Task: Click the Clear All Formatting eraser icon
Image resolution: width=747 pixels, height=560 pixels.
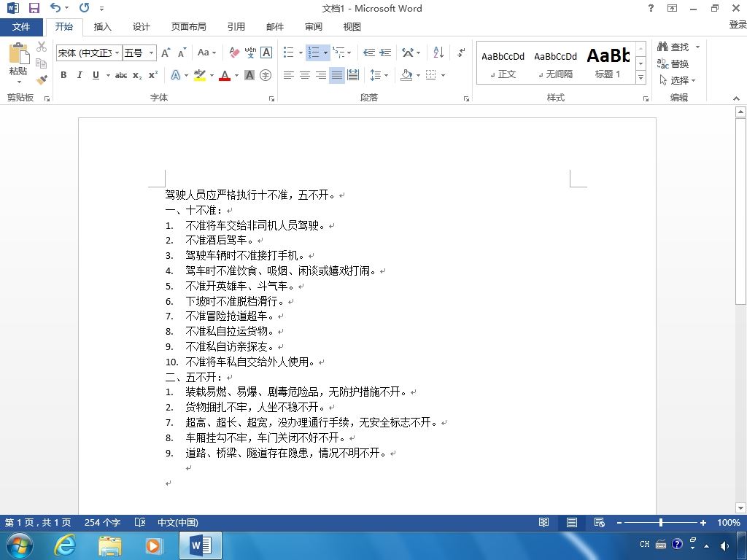Action: point(234,52)
